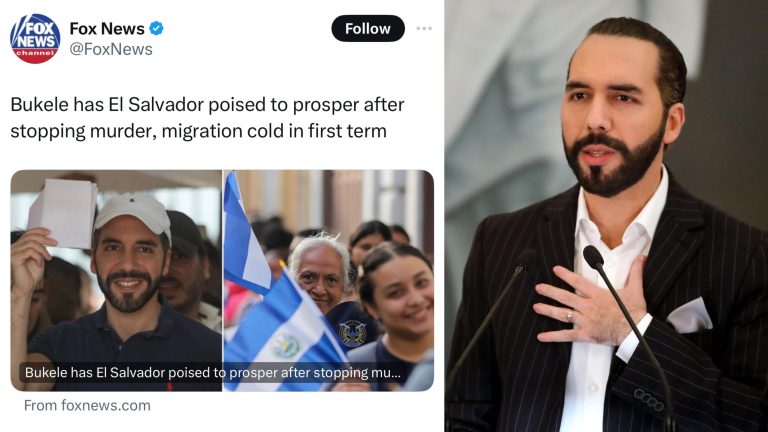Click the round emblem badge in crowd photo
Viewport: 768px width, 432px height.
pos(353,333)
